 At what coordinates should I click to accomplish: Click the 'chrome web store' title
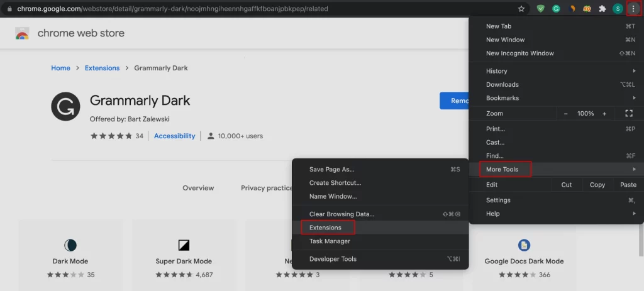[x=81, y=33]
